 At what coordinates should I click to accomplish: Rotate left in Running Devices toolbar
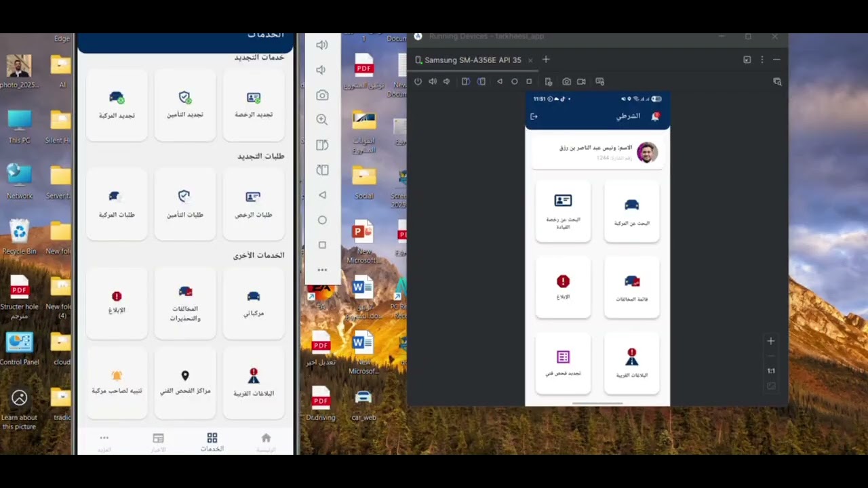(466, 81)
